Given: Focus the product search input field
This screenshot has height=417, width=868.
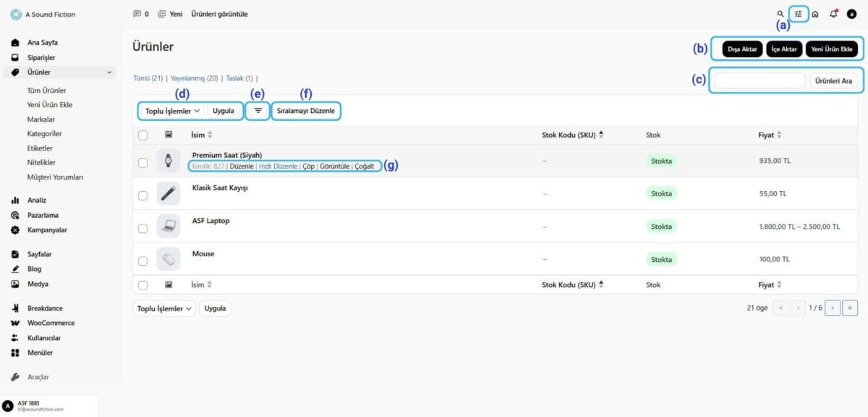Looking at the screenshot, I should coord(759,81).
